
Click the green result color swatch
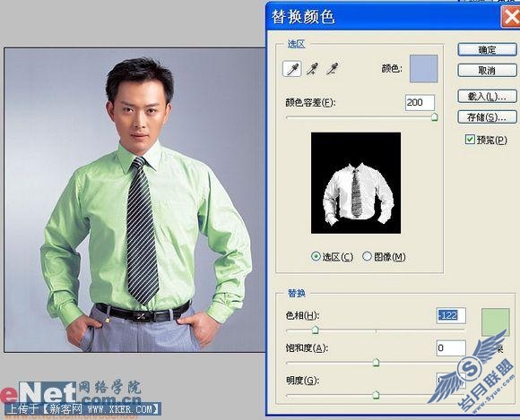pos(495,322)
